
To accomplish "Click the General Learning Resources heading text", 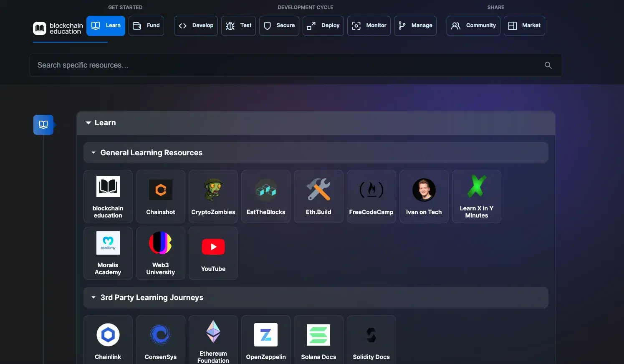I will 152,153.
